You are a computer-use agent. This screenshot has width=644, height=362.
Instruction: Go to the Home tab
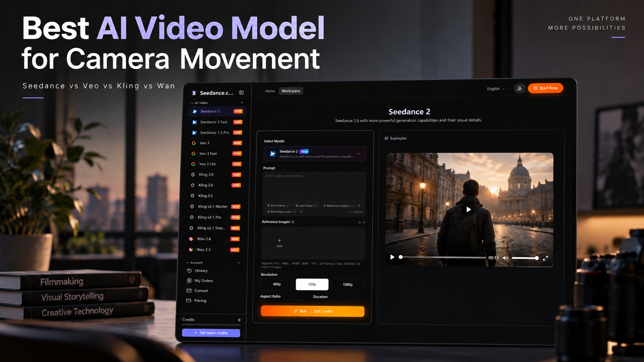pos(270,91)
